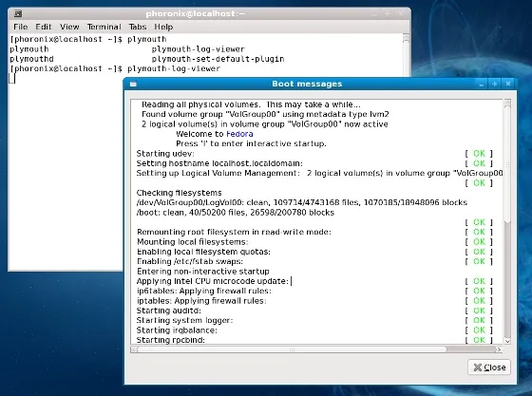Click the scroll up arrow in Boot messages
The width and height of the screenshot is (532, 396).
[x=507, y=103]
